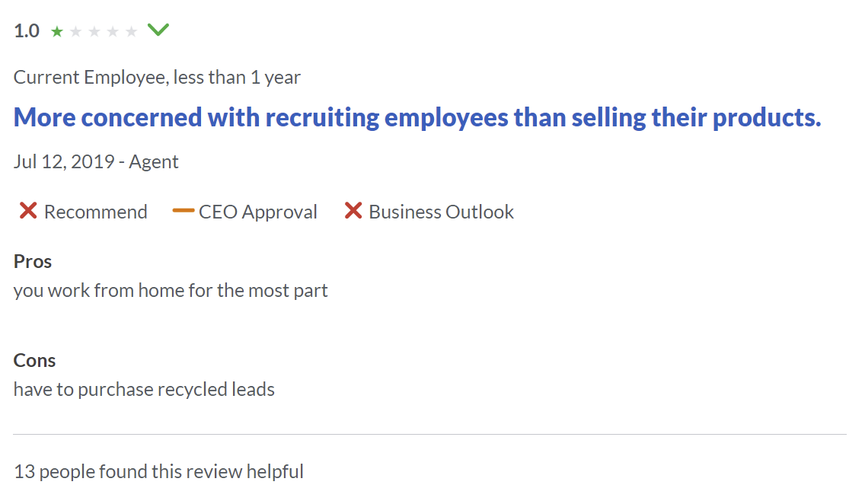Viewport: 849px width, 504px height.
Task: Click the Pros heading
Action: (33, 261)
